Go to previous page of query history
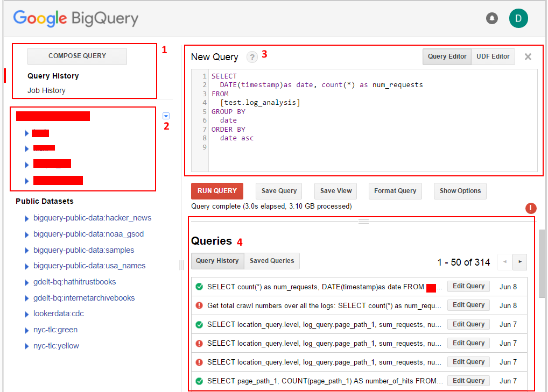This screenshot has width=548, height=392. (505, 262)
